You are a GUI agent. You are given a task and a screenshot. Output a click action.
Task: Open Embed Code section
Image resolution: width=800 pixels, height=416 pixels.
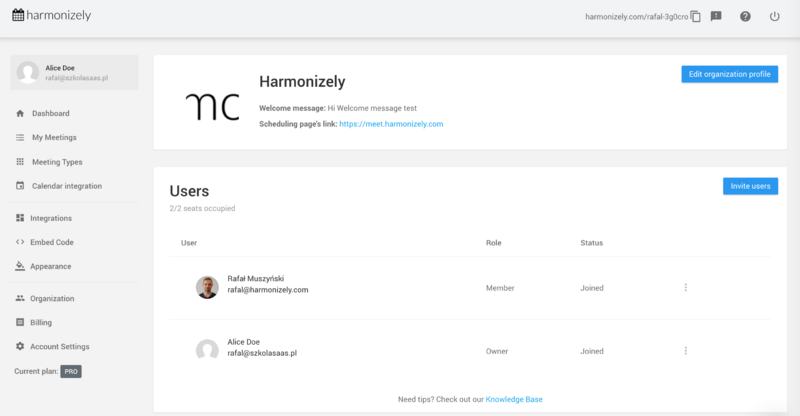[52, 242]
